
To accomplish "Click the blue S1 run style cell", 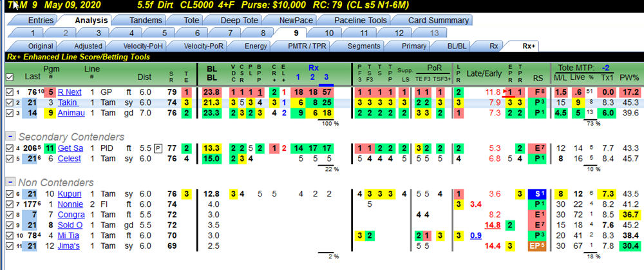I will pyautogui.click(x=538, y=194).
